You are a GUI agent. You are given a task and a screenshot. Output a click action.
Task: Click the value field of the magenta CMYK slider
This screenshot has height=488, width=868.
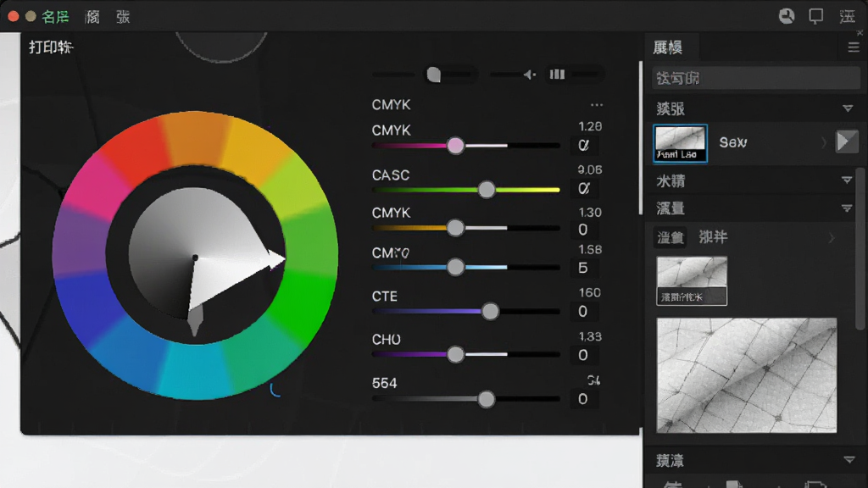coord(584,146)
